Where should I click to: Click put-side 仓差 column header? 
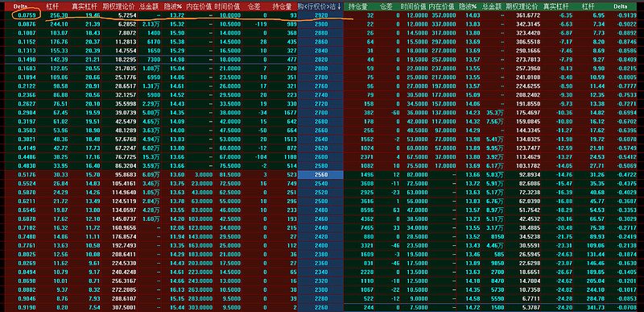coord(386,6)
